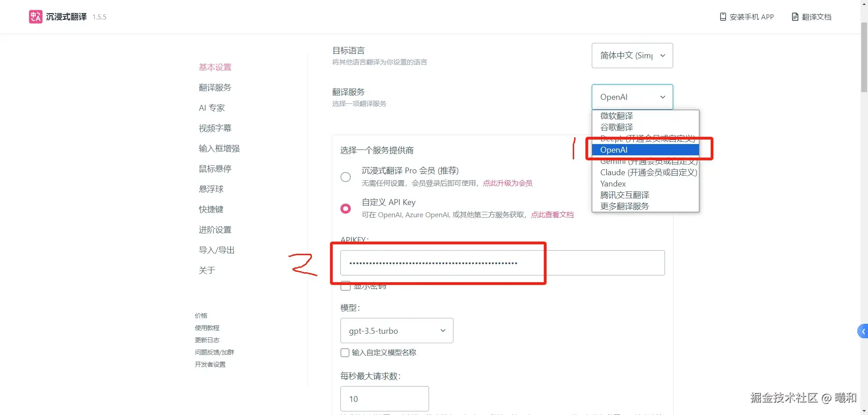The height and width of the screenshot is (415, 868).
Task: Open the AI 专家 section
Action: click(211, 107)
